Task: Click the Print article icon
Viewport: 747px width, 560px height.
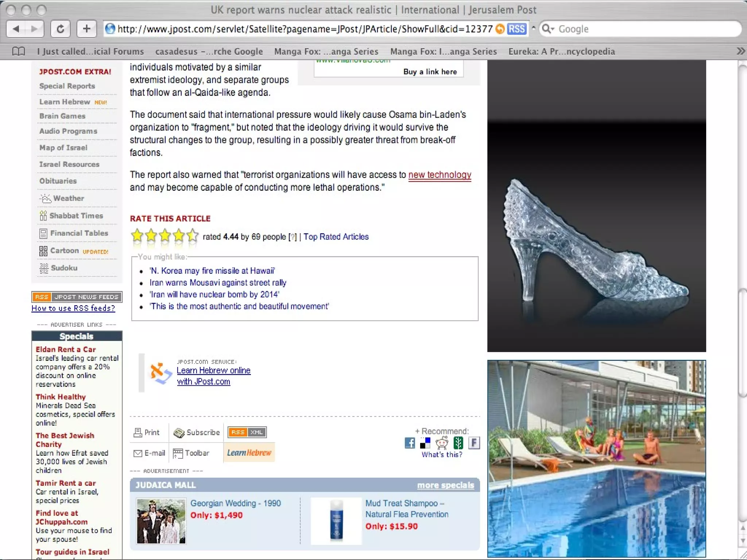Action: click(138, 432)
